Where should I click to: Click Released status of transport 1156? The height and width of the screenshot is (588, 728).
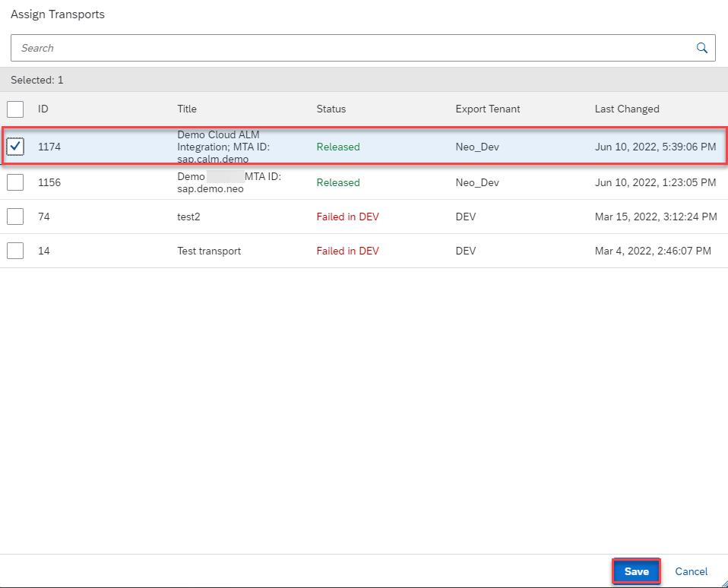[x=338, y=182]
